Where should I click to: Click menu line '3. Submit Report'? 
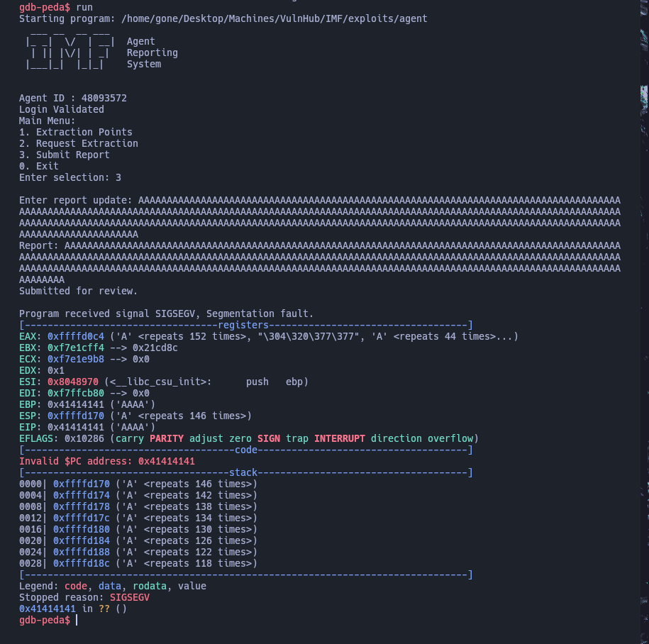point(65,155)
